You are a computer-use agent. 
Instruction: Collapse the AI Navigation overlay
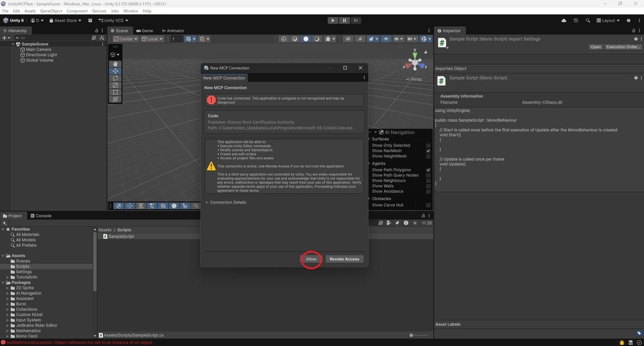point(376,132)
